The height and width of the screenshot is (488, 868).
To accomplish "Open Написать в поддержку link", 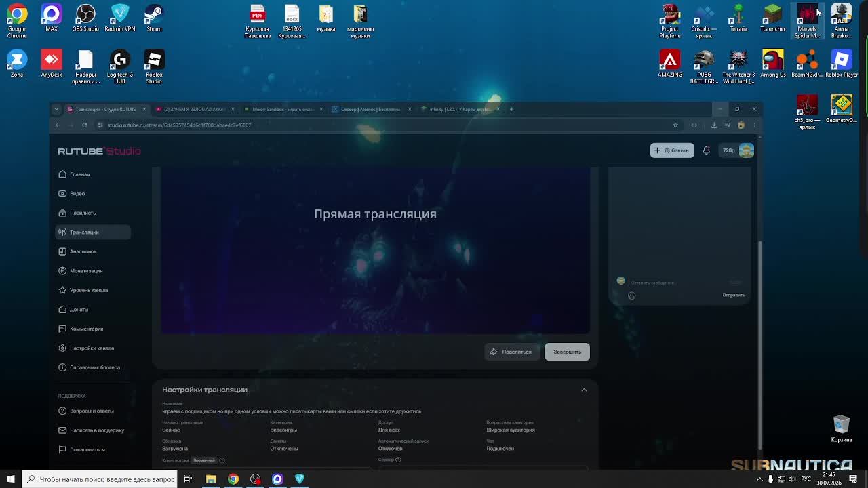I will (93, 430).
